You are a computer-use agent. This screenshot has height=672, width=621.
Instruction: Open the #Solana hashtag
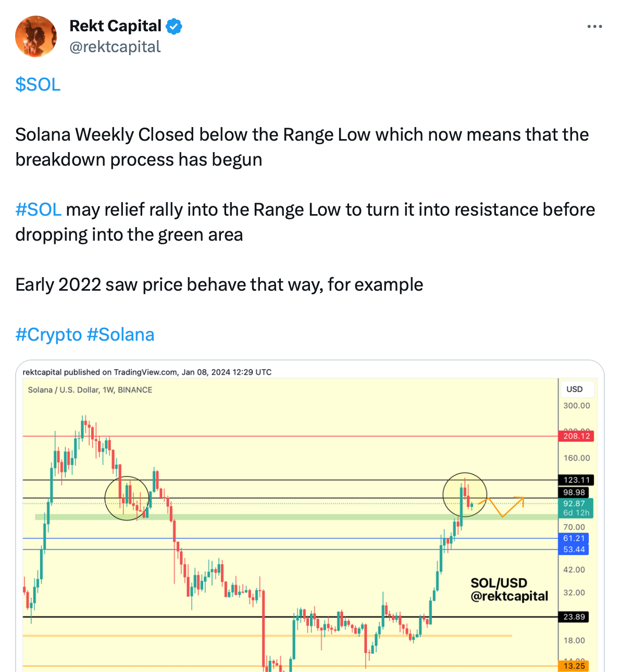pyautogui.click(x=121, y=334)
